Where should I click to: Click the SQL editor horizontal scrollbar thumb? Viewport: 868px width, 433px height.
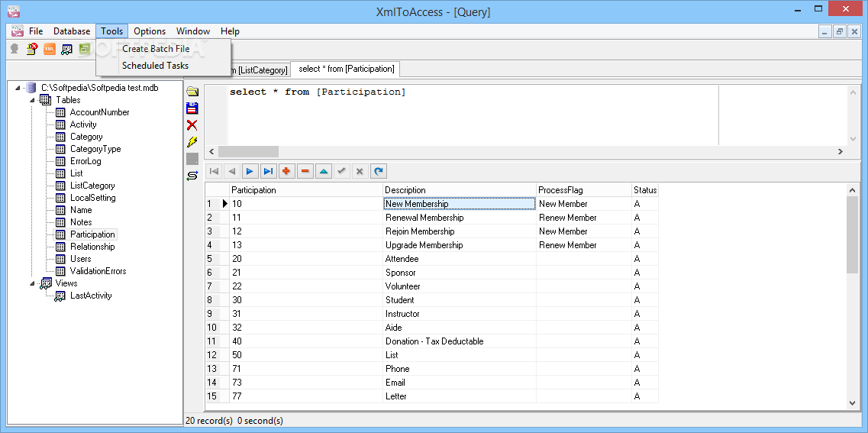[248, 152]
